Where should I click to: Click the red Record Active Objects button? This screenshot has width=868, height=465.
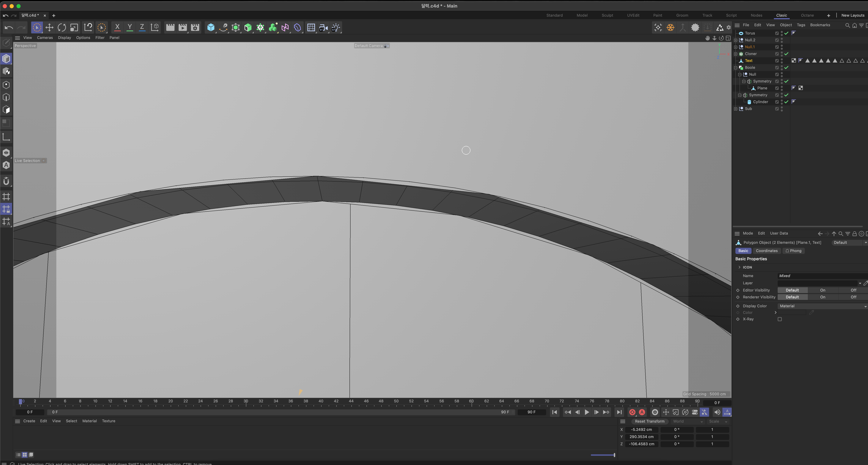pyautogui.click(x=632, y=412)
